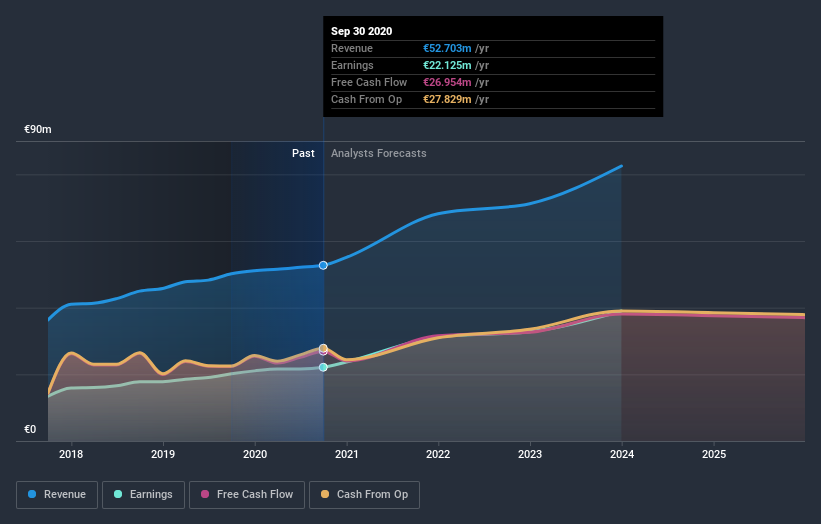
Task: Click the Earnings label in the tooltip
Action: 352,65
